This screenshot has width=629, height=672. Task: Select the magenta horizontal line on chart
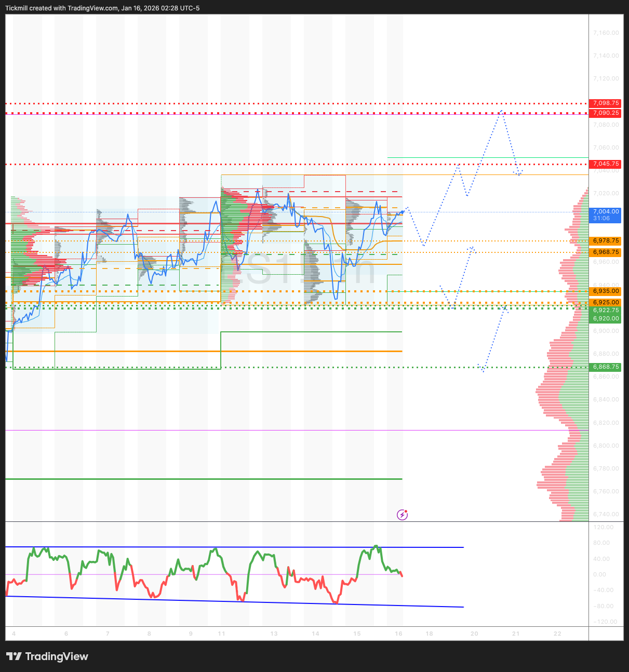[x=208, y=431]
